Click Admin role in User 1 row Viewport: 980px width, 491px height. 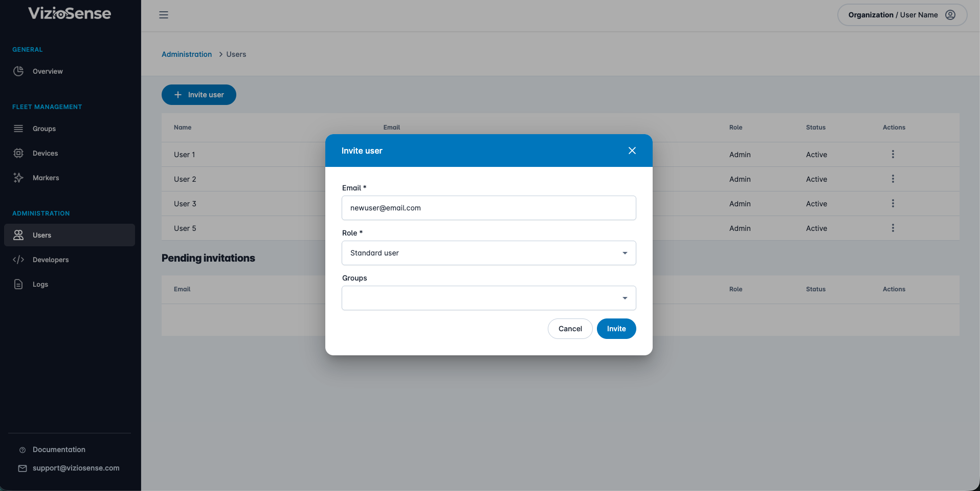tap(740, 155)
